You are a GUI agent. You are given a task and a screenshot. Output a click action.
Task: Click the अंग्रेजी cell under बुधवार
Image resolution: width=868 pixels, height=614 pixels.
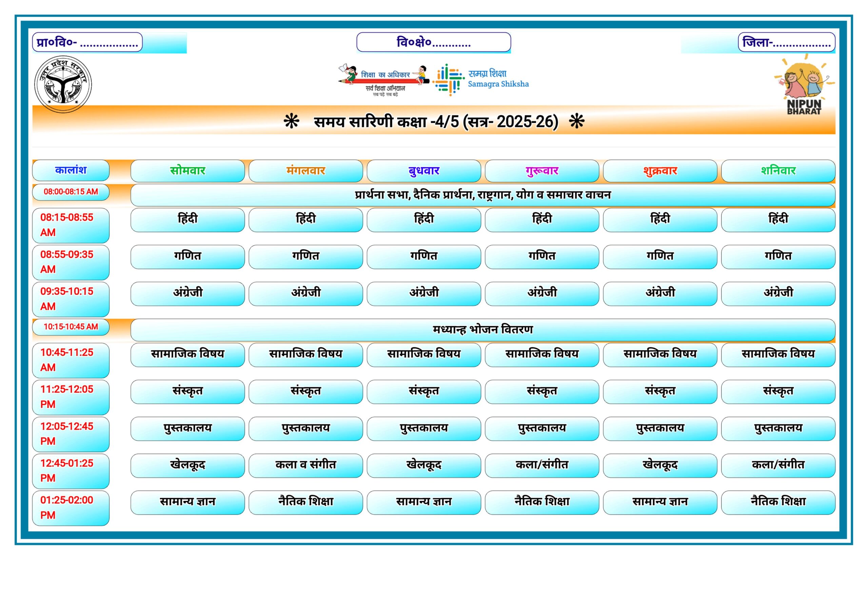click(x=424, y=293)
